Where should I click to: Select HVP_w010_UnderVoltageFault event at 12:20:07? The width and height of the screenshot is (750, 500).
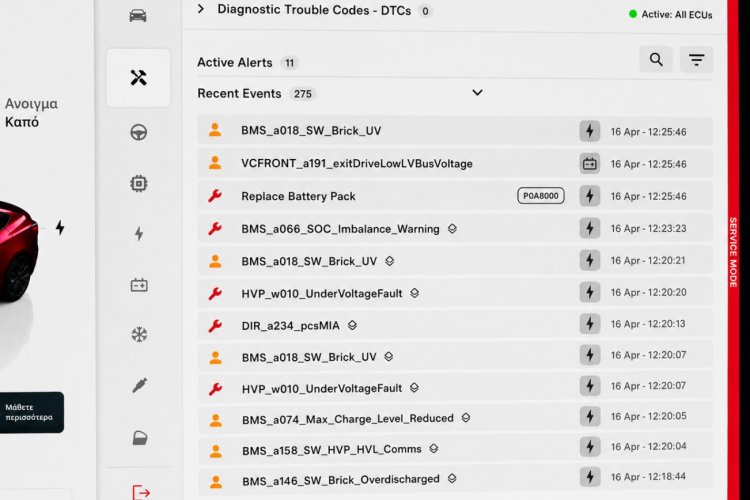tap(455, 388)
